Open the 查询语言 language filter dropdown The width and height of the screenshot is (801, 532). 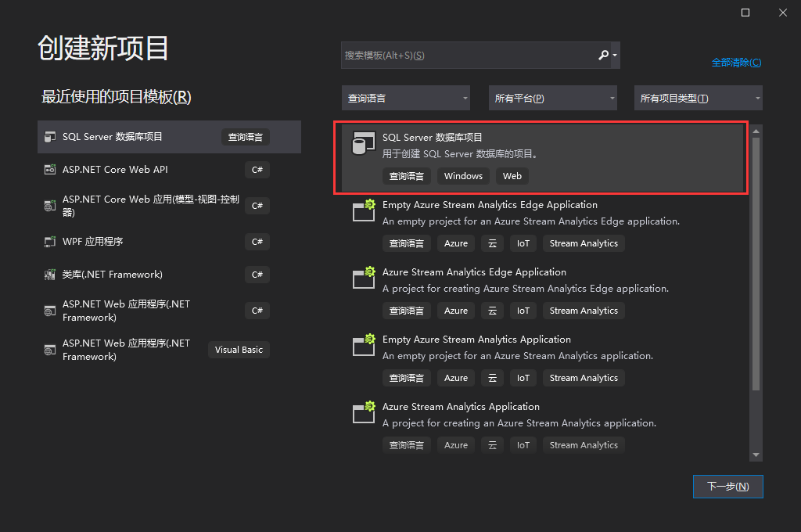point(406,98)
